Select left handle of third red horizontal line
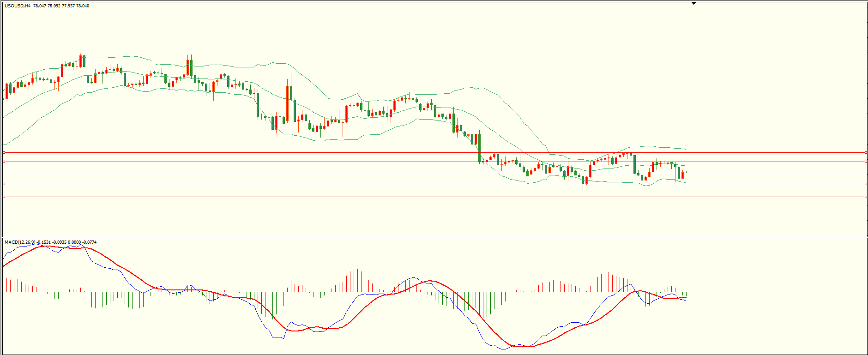 (4, 184)
